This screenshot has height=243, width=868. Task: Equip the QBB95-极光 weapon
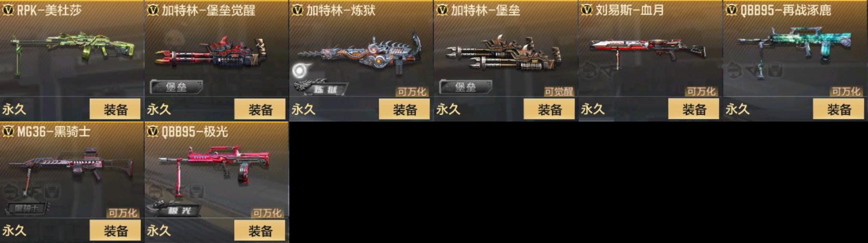[x=260, y=231]
